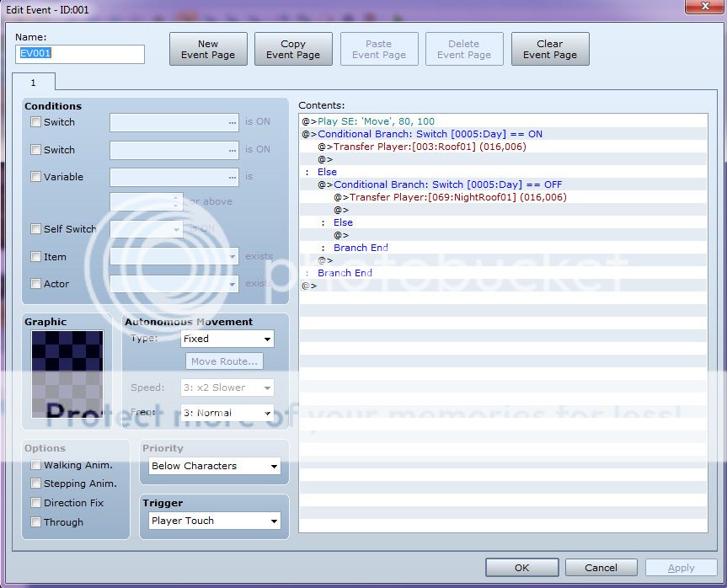The width and height of the screenshot is (727, 588).
Task: Click Clear Event Page
Action: [x=549, y=48]
